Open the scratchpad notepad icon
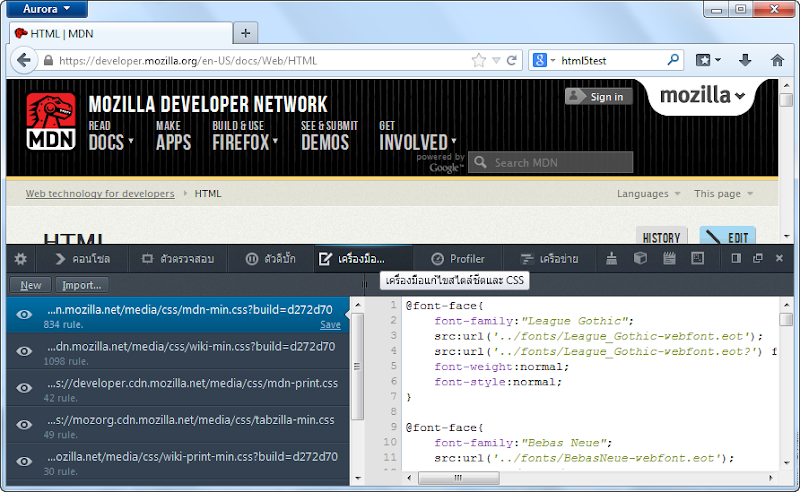 click(x=669, y=259)
